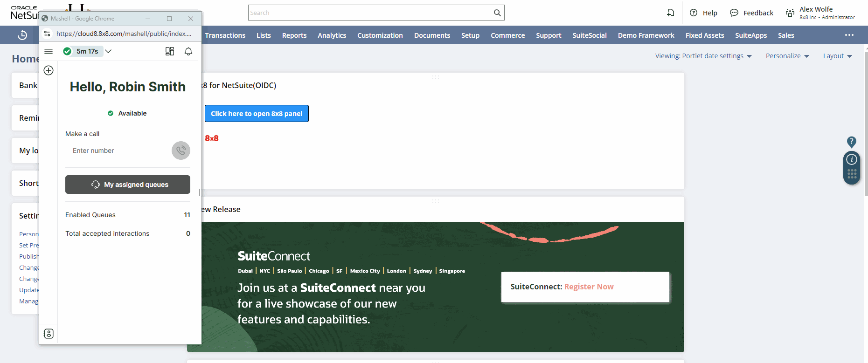Click the add new interaction plus icon
This screenshot has width=868, height=363.
tap(49, 70)
